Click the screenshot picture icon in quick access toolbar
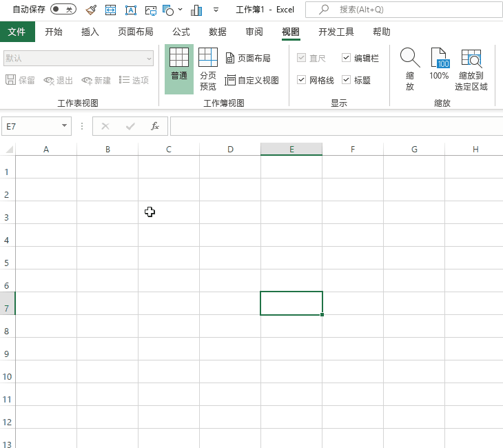503x448 pixels. tap(150, 10)
